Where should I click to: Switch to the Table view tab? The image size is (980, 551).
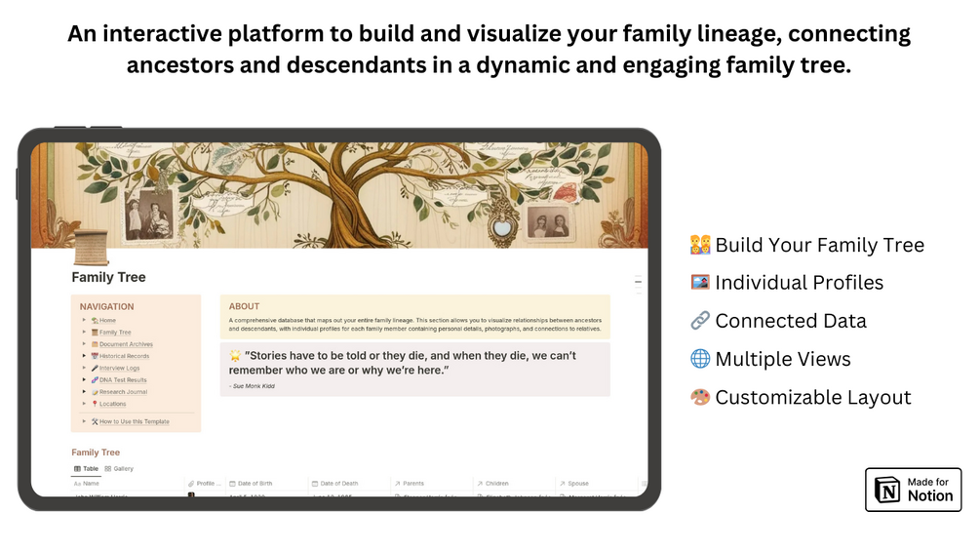click(x=86, y=468)
